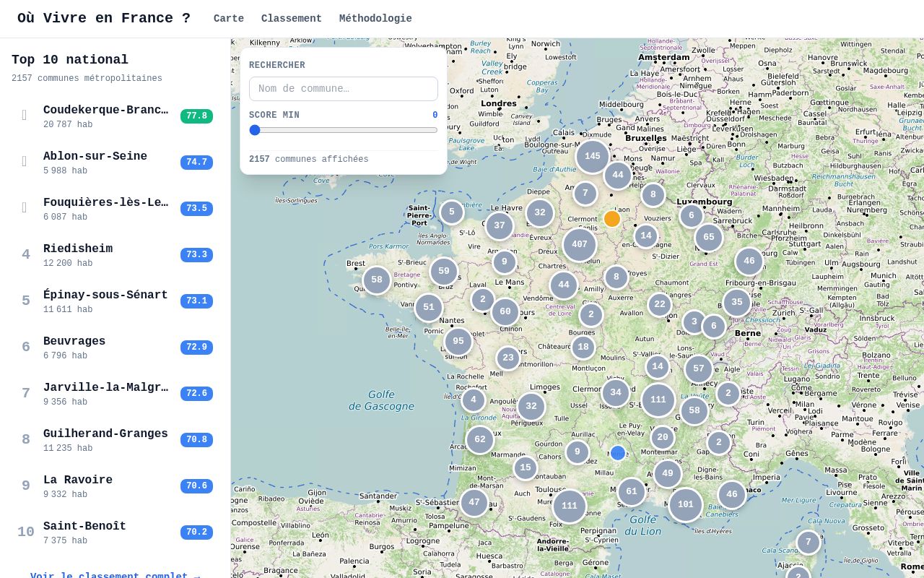Screen dimensions: 924x578
Task: Pick La Ravoire in the list
Action: [115, 486]
